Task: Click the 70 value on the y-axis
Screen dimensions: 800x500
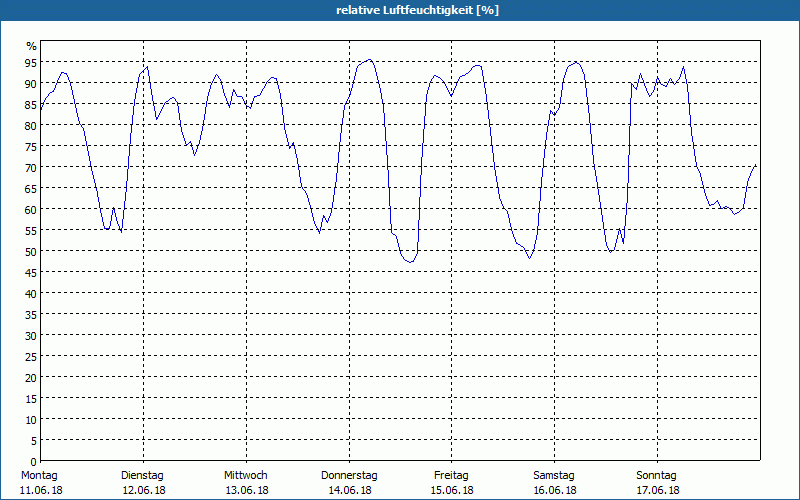Action: pos(31,167)
